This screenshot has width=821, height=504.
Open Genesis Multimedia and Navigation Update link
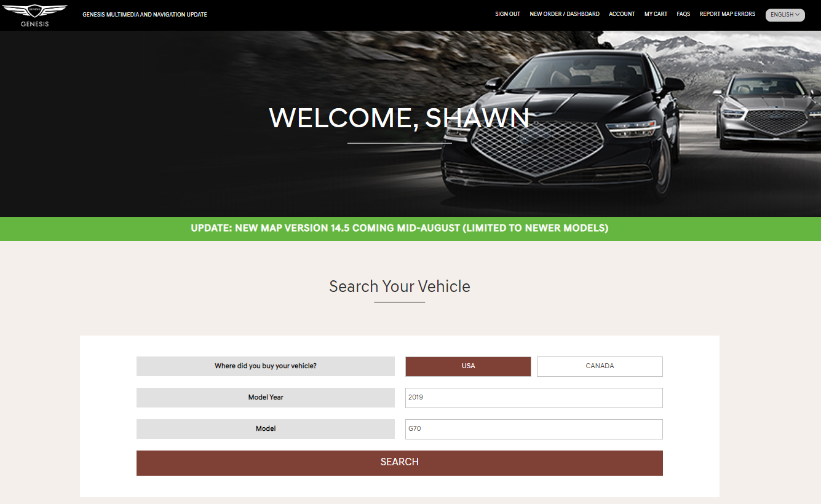tap(145, 15)
